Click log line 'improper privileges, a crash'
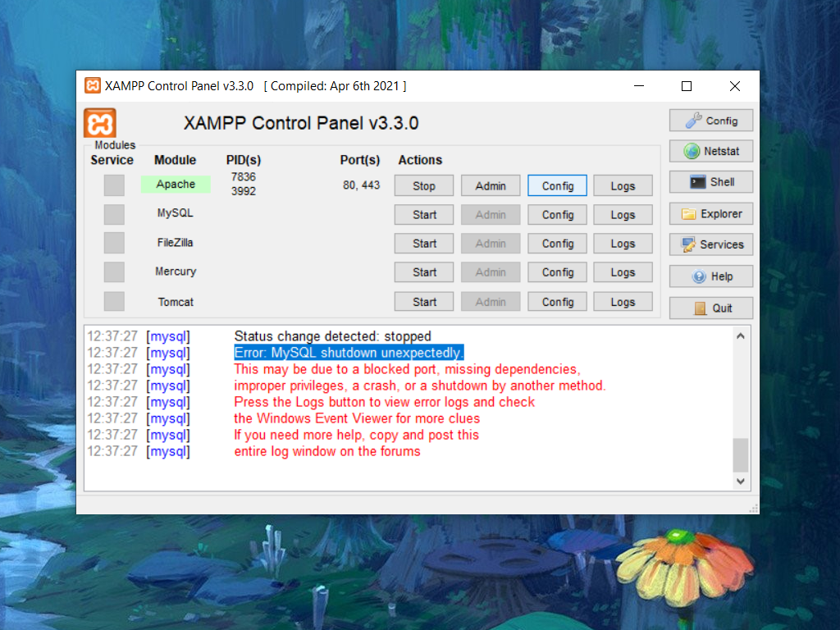The width and height of the screenshot is (840, 630). [x=420, y=386]
